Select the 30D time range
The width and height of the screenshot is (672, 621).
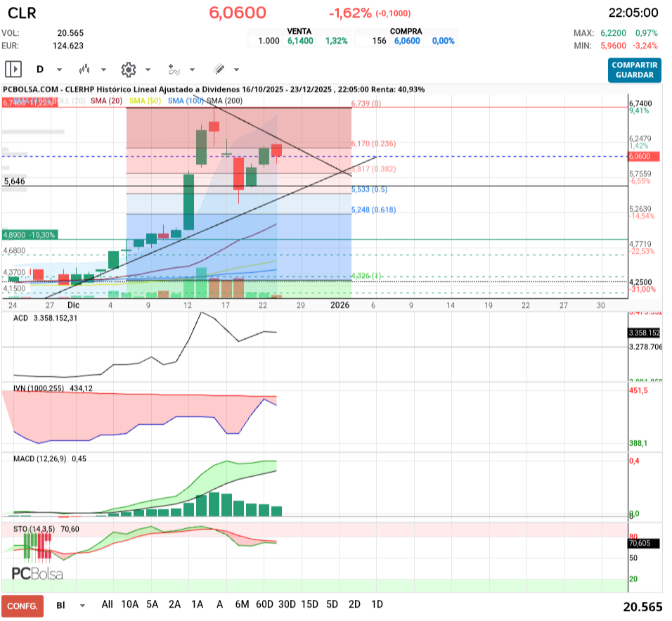287,604
